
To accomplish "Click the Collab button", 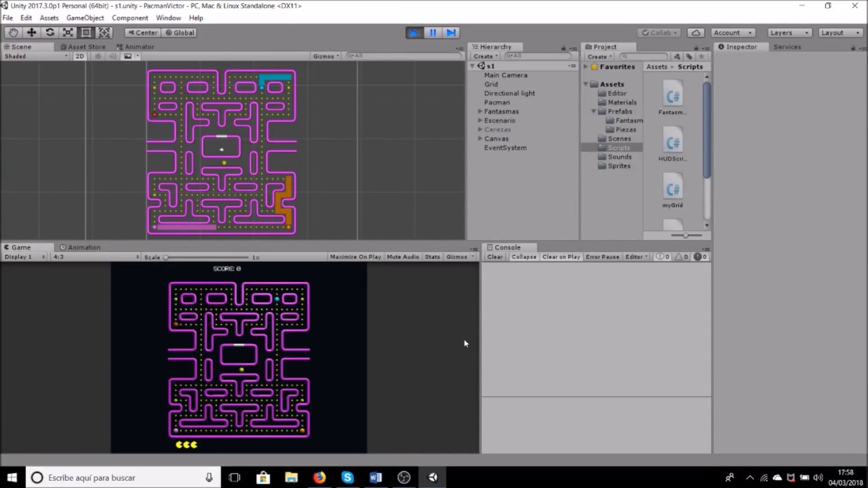I will [x=660, y=33].
